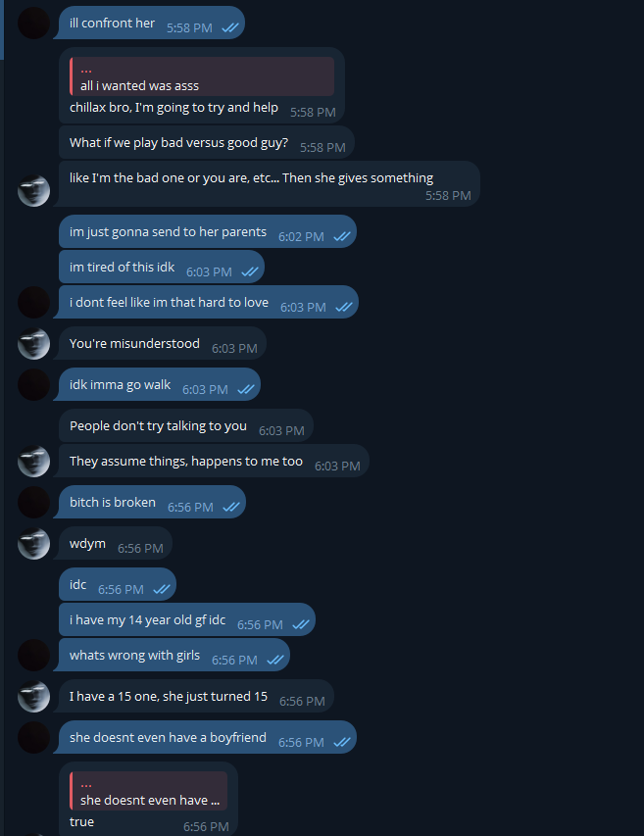
Task: Select "What if we play bad versus good guy?" message
Action: tap(178, 143)
